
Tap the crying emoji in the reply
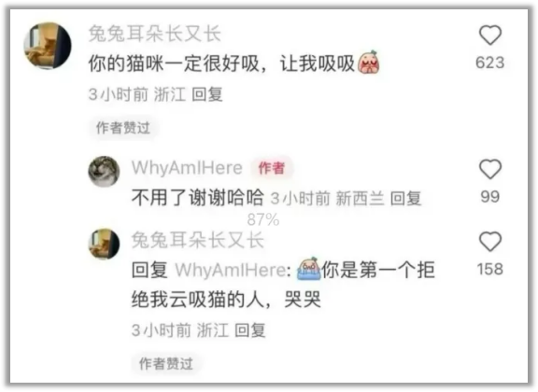coord(309,269)
